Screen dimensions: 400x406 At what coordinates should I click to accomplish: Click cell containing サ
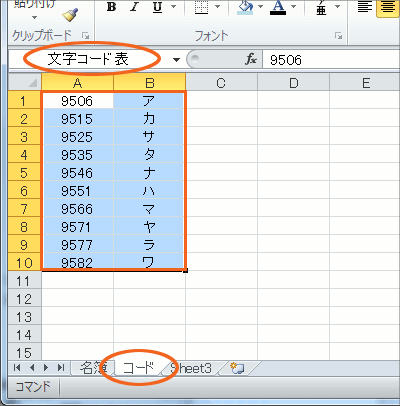point(149,136)
